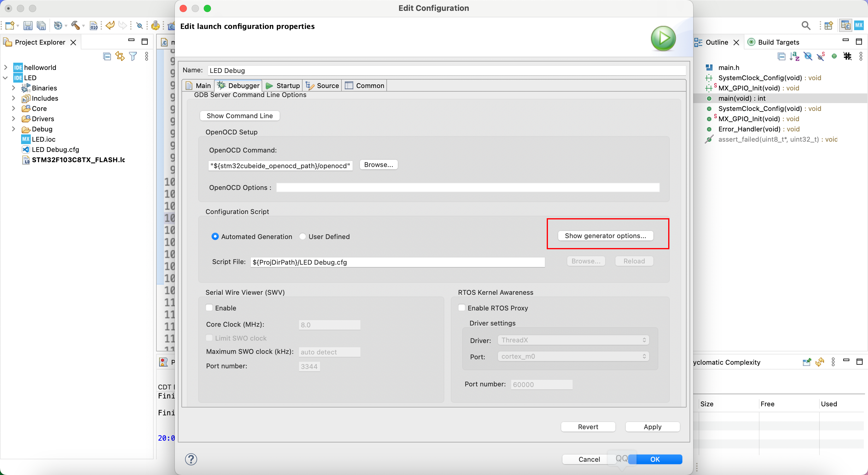
Task: Click the yellow back arrow toolbar icon
Action: [x=110, y=25]
